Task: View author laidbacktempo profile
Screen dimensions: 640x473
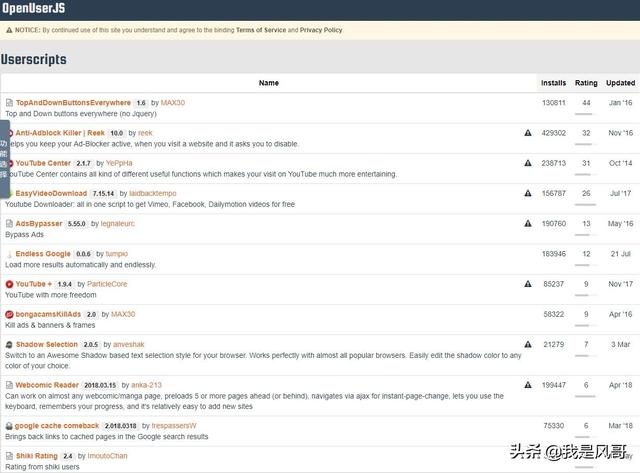Action: pos(153,193)
